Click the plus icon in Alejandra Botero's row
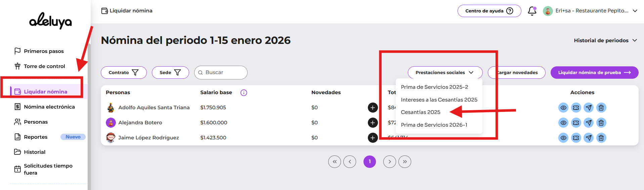This screenshot has width=644, height=190. pos(373,123)
